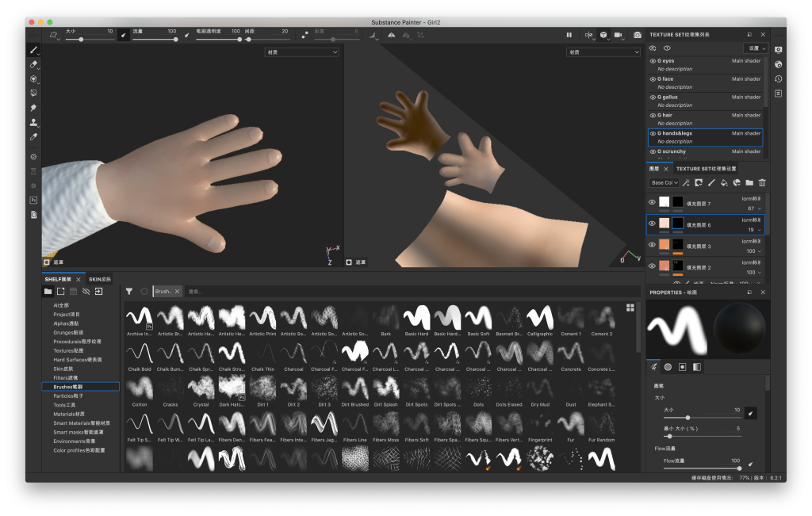This screenshot has width=812, height=516.
Task: Toggle visibility of G eyes texture set
Action: (653, 61)
